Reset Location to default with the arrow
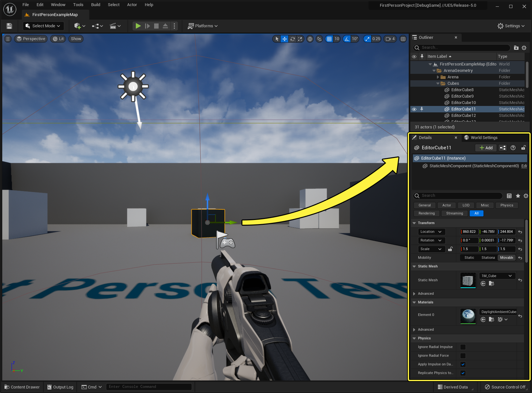Viewport: 532px width, 393px height. [x=520, y=232]
